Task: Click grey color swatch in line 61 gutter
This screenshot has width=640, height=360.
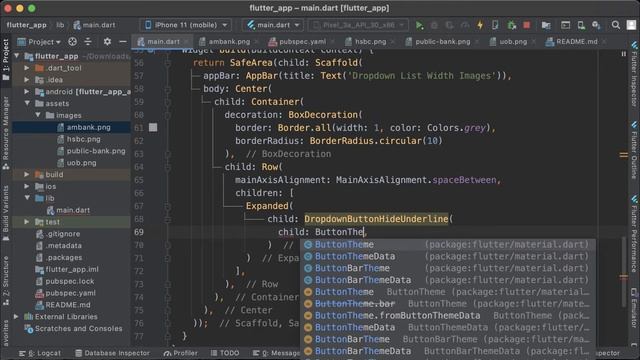Action: (153, 127)
